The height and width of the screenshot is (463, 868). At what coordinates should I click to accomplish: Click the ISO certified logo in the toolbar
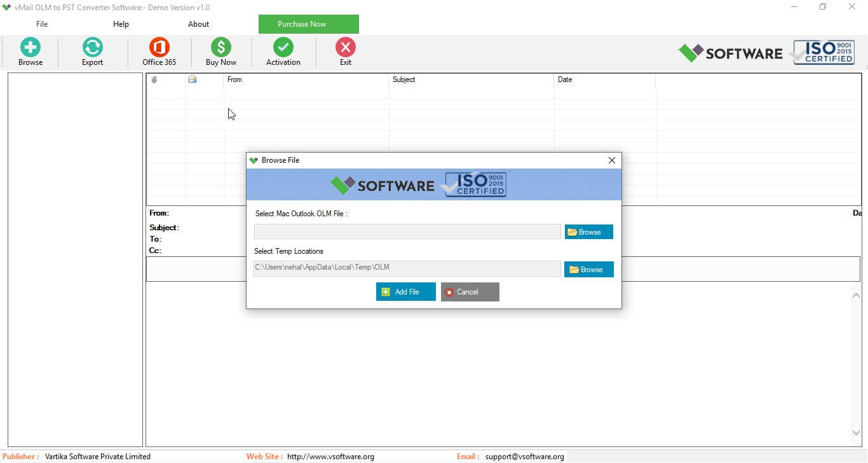(824, 52)
